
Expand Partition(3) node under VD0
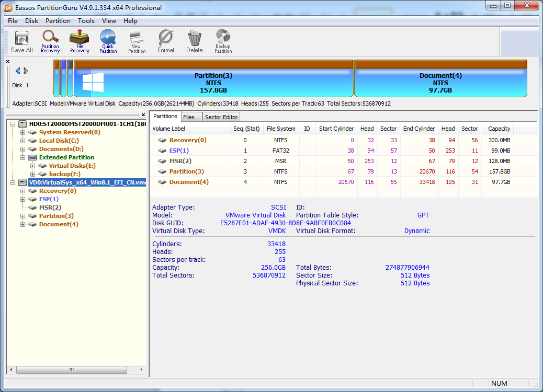[22, 216]
